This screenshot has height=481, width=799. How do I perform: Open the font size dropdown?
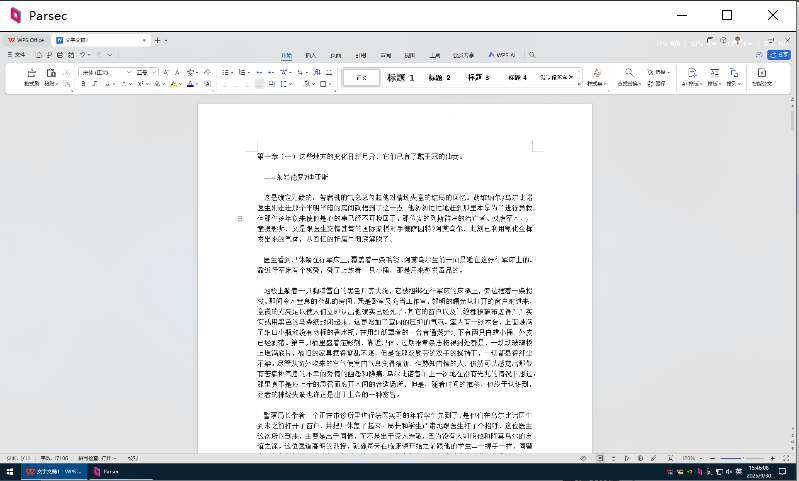click(x=154, y=73)
